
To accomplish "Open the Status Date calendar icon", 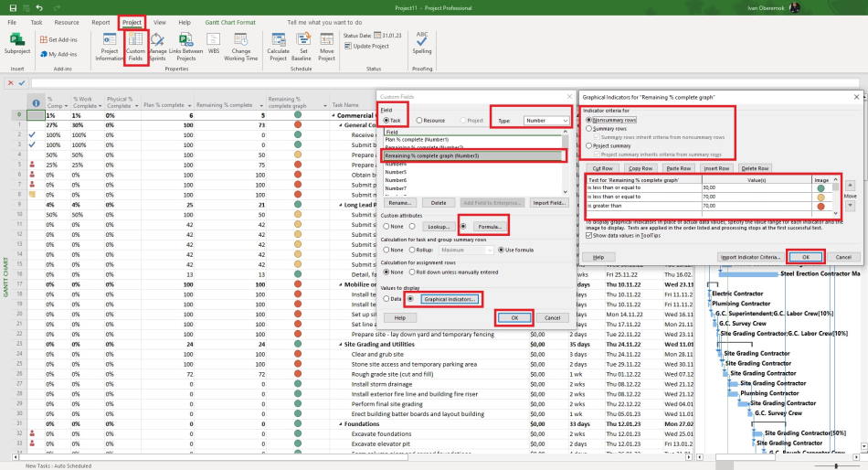I will coord(377,36).
